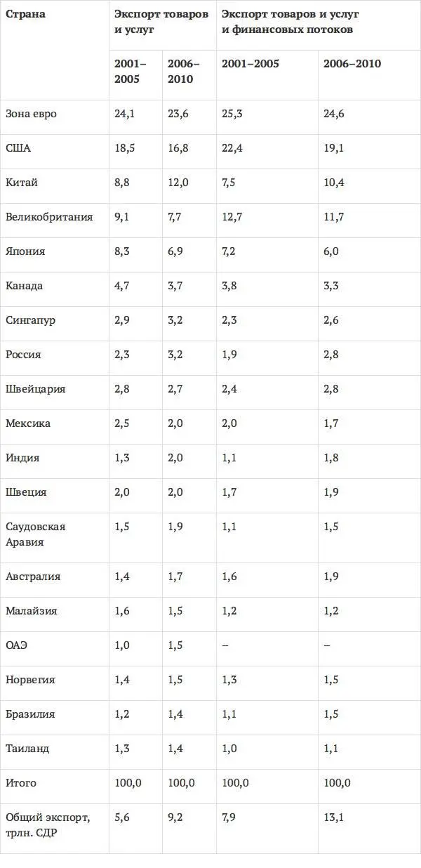Click the 'Бразилия' country cell
Viewport: 421px width, 868px height.
click(x=29, y=714)
